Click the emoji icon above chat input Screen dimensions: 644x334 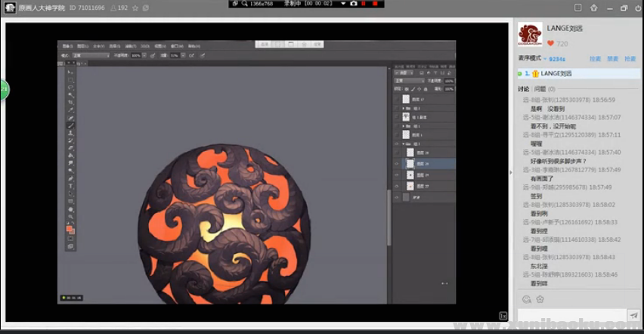click(x=526, y=299)
